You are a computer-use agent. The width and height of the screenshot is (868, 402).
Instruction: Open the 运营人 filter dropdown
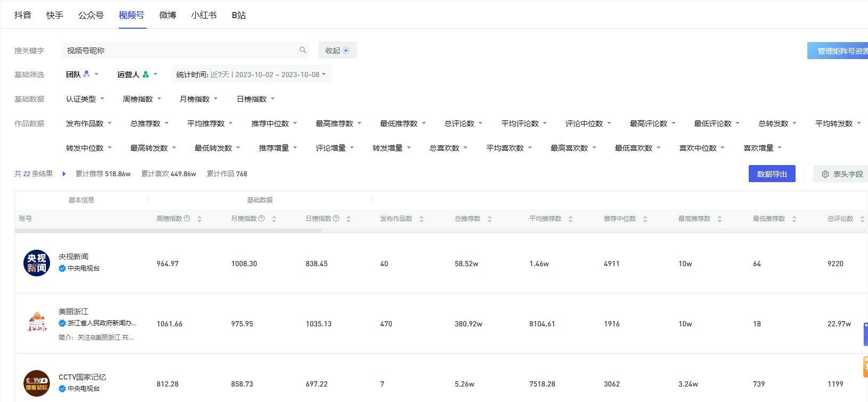coord(137,75)
